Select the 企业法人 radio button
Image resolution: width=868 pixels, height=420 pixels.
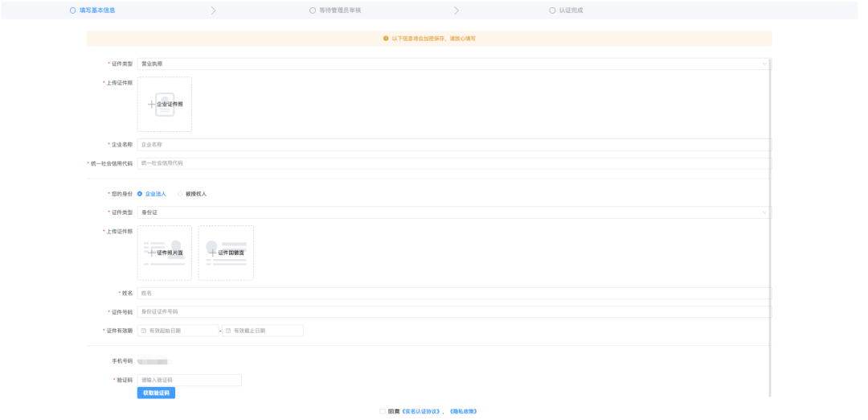pyautogui.click(x=140, y=194)
